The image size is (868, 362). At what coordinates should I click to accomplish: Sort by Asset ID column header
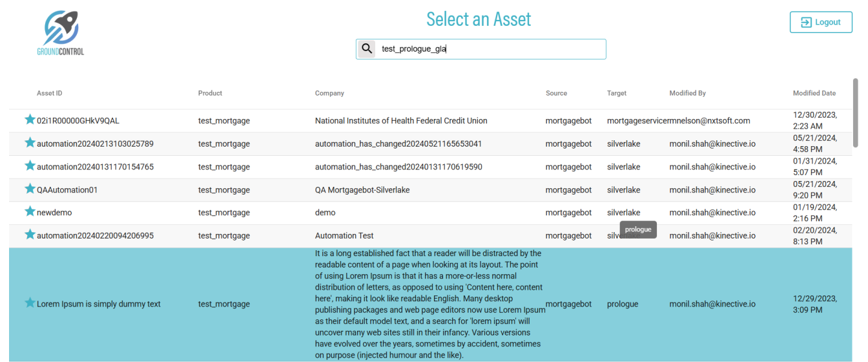[x=50, y=93]
